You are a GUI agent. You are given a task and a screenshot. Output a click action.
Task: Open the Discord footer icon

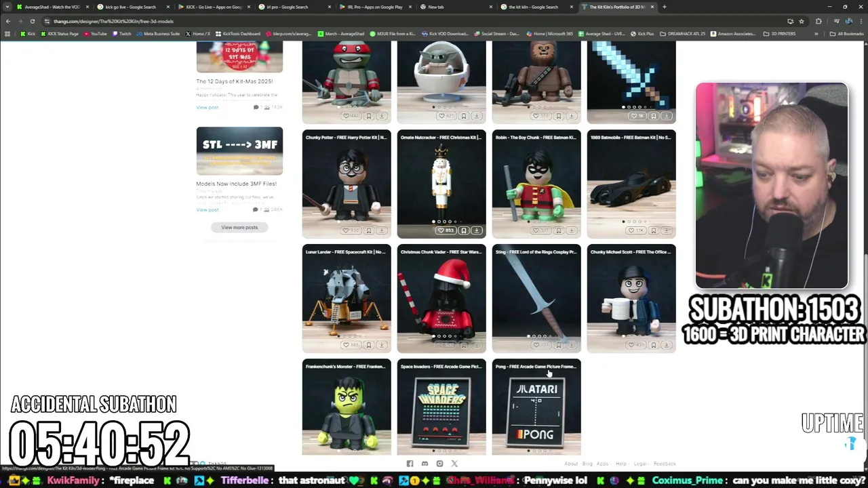pyautogui.click(x=425, y=464)
